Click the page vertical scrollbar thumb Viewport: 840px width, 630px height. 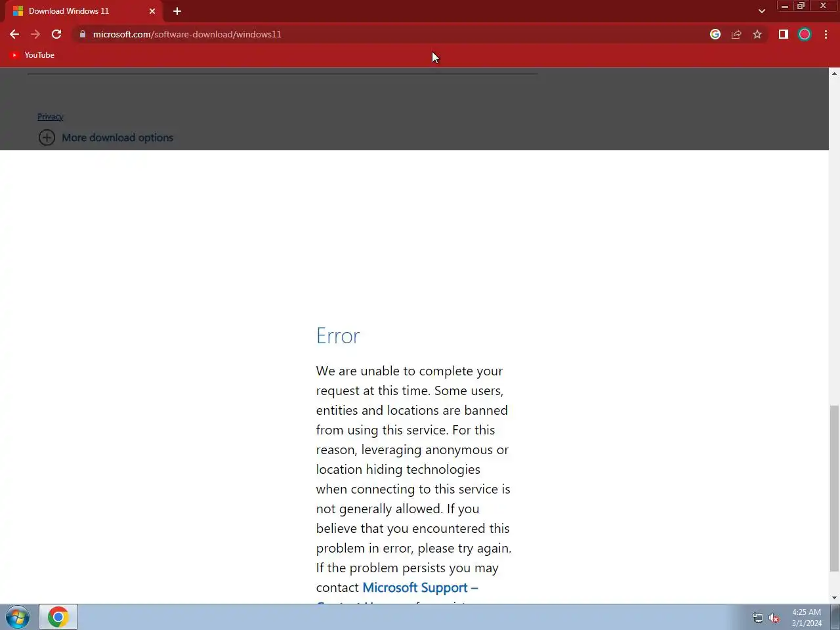[834, 488]
